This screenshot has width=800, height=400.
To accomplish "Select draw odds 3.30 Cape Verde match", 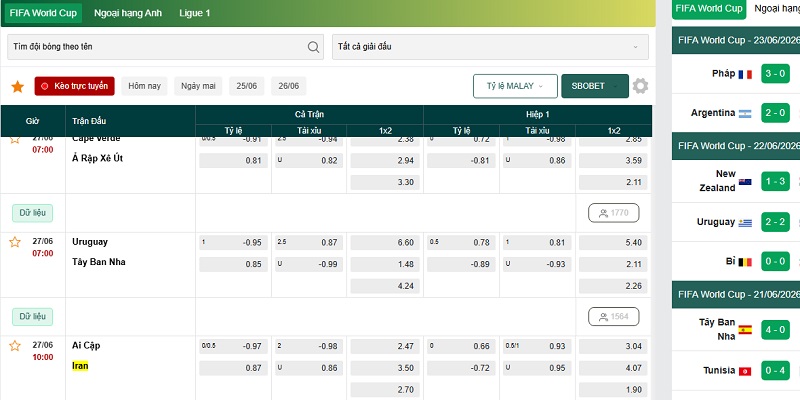I will coord(385,182).
